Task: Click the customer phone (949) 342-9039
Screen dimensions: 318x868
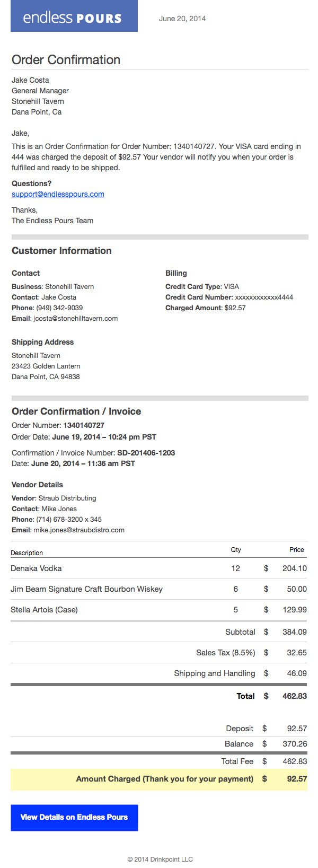Action: click(59, 308)
